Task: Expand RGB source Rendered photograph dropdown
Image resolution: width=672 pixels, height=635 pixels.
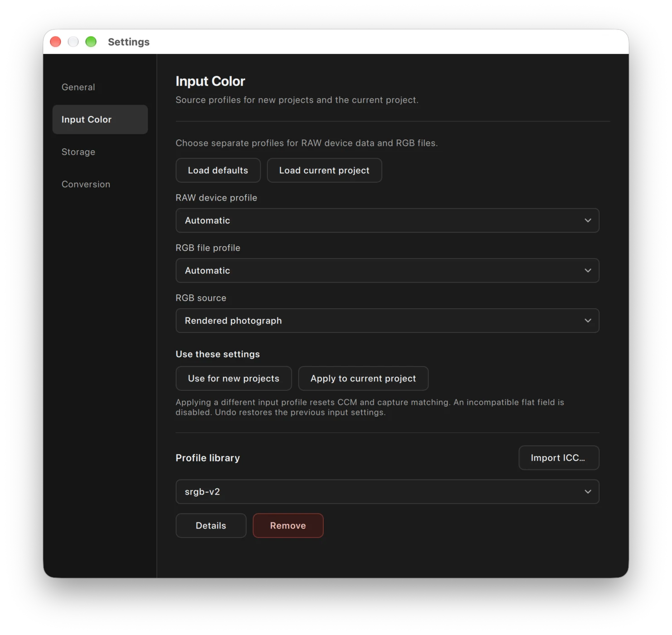Action: 387,321
